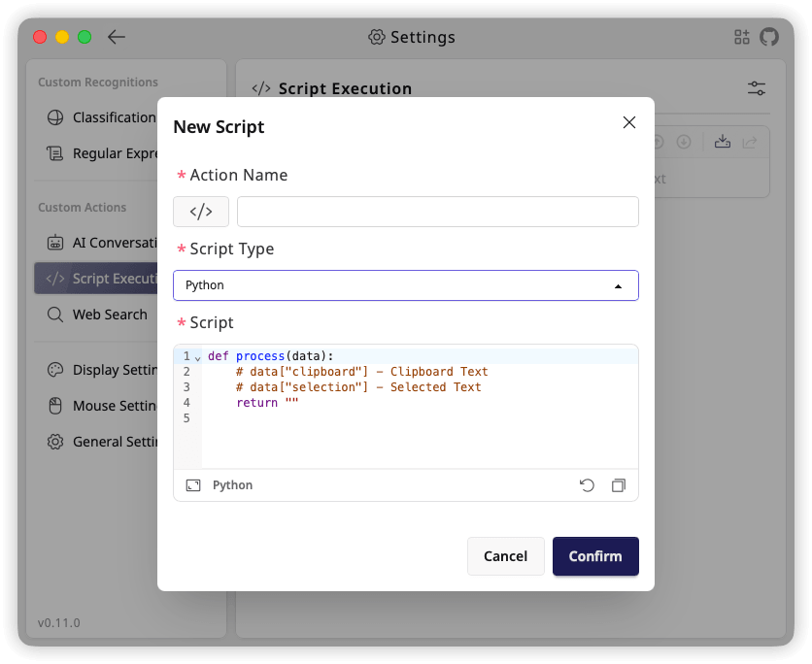Screen dimensions: 812x664
Task: Click the 'def process(data):' code line
Action: pyautogui.click(x=270, y=356)
